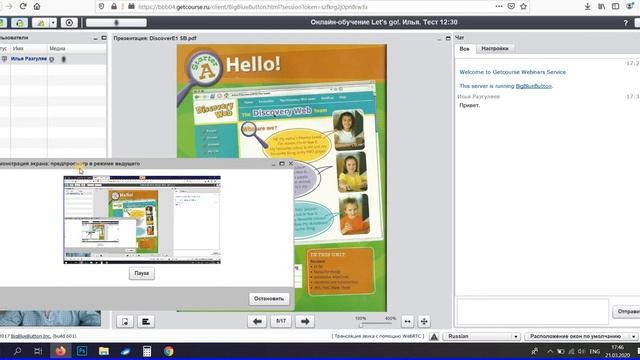Click the ENG language indicator in tray
Screen dimensions: 640x360
[595, 351]
